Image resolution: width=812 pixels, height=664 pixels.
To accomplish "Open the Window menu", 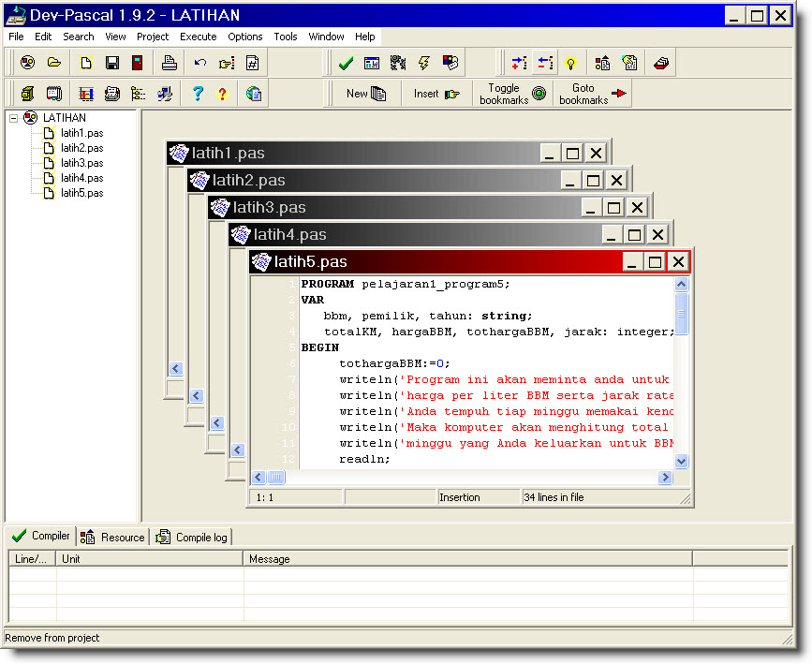I will 326,37.
